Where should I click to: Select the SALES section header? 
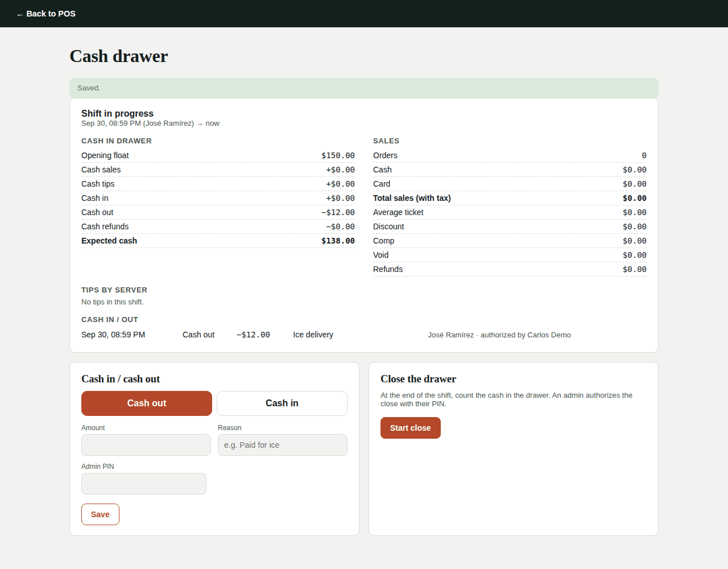coord(386,141)
